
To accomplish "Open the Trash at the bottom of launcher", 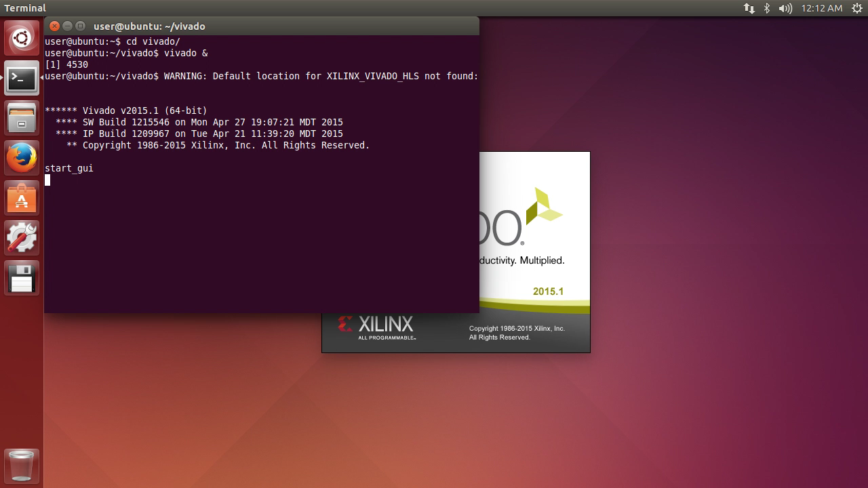I will point(21,466).
